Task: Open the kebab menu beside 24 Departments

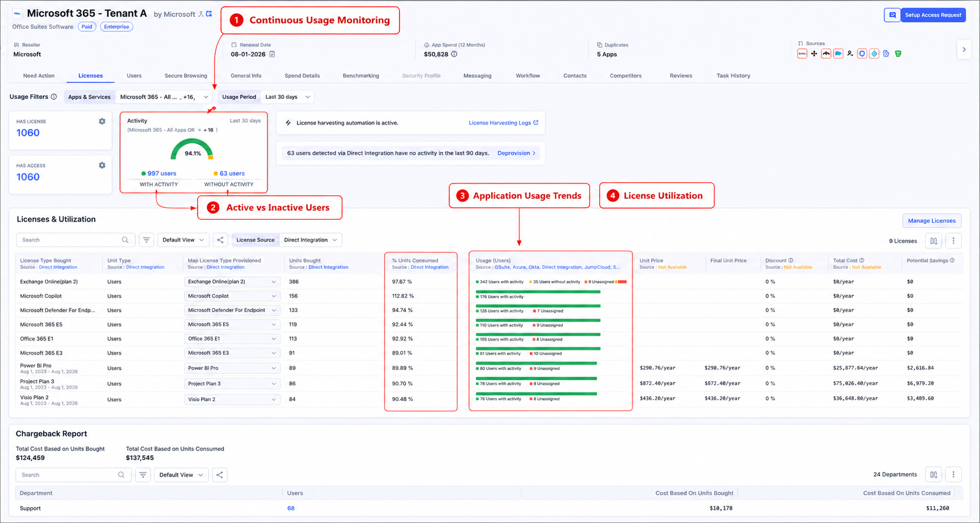Action: (x=953, y=474)
